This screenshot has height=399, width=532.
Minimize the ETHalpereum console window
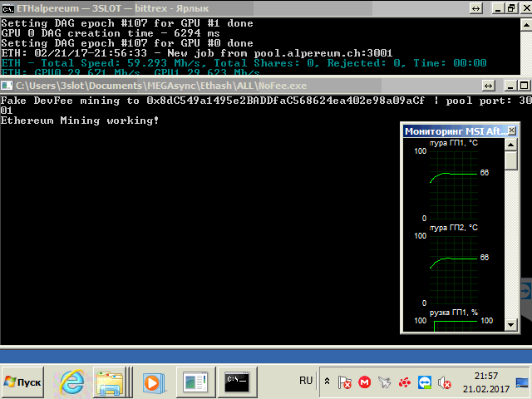pos(498,8)
